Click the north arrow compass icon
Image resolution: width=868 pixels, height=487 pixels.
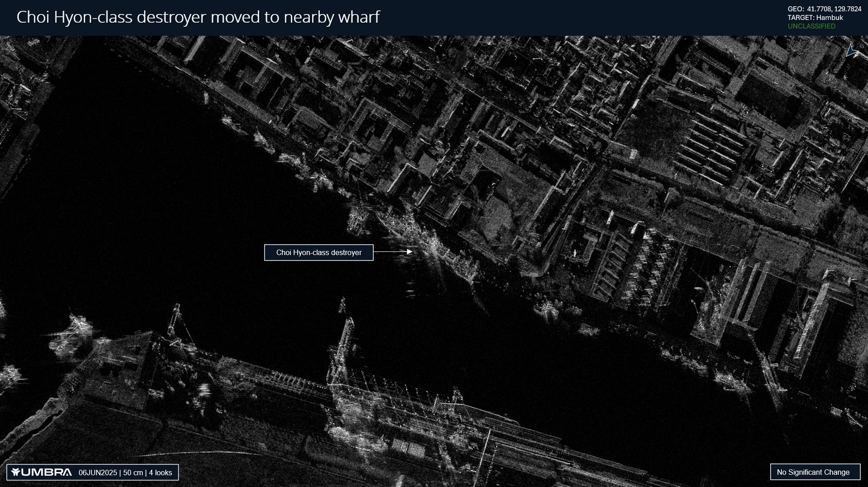click(x=852, y=51)
